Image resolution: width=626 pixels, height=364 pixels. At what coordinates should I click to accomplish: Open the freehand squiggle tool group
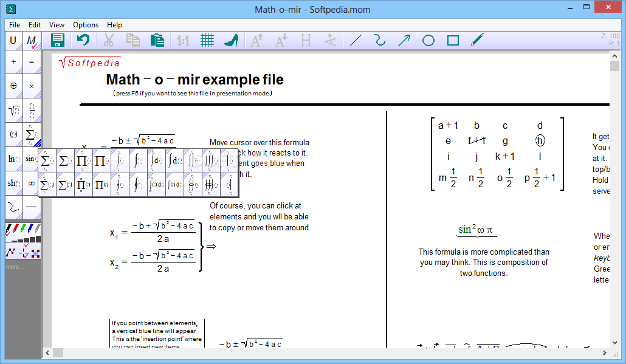pyautogui.click(x=13, y=208)
